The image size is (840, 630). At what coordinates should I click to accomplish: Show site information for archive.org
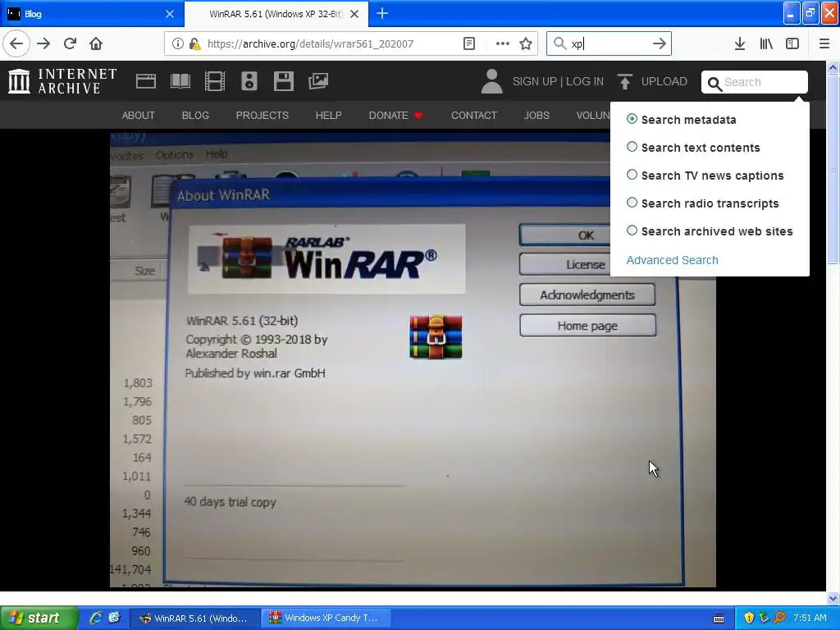177,43
